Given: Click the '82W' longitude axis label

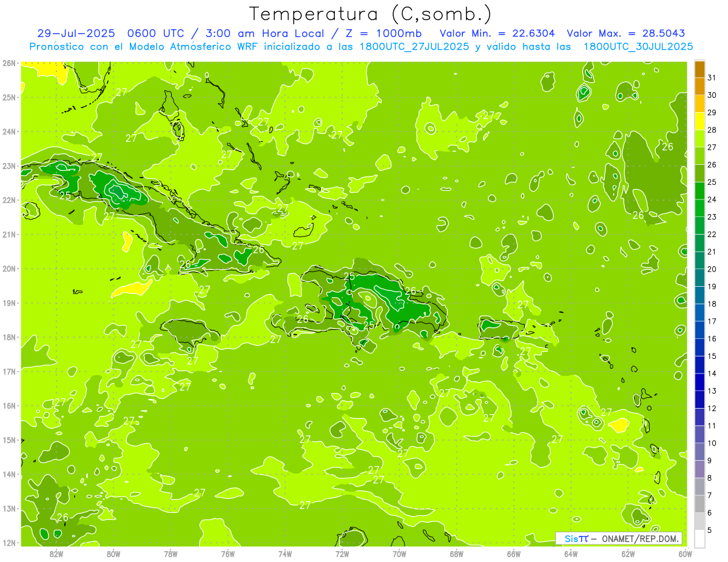Looking at the screenshot, I should click(56, 554).
